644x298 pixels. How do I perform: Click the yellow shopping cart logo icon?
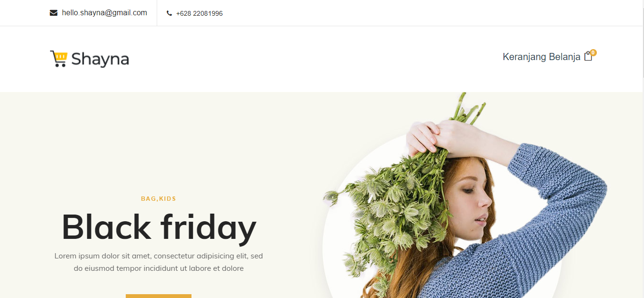click(x=59, y=59)
